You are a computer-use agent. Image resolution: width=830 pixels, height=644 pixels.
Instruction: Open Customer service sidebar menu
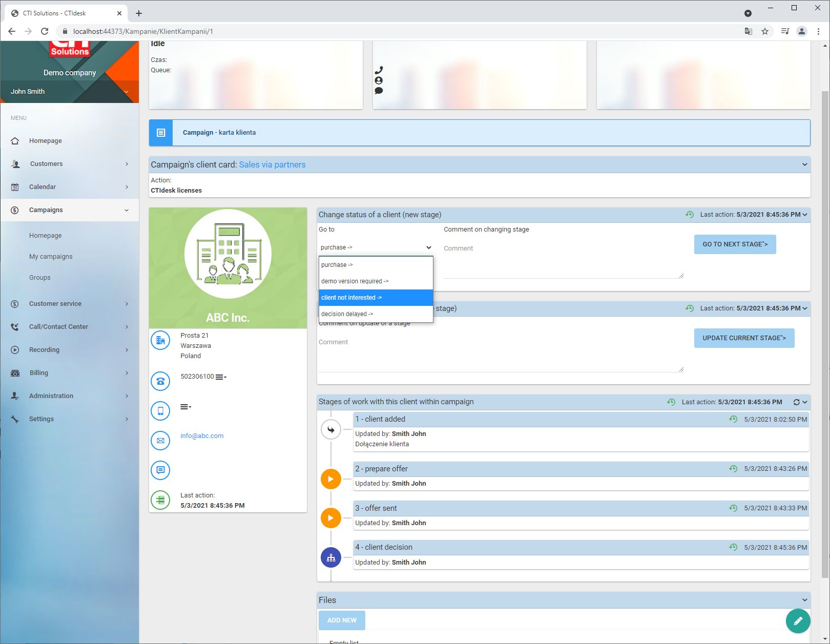(x=70, y=304)
